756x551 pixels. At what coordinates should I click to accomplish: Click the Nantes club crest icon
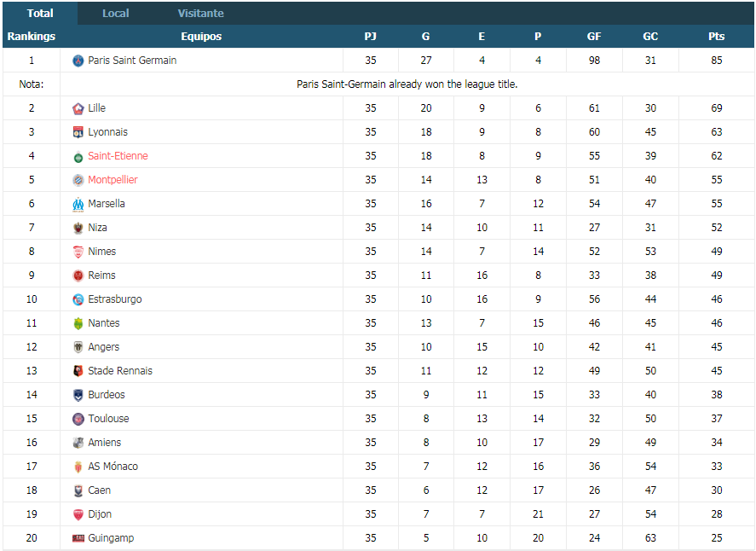pyautogui.click(x=78, y=323)
